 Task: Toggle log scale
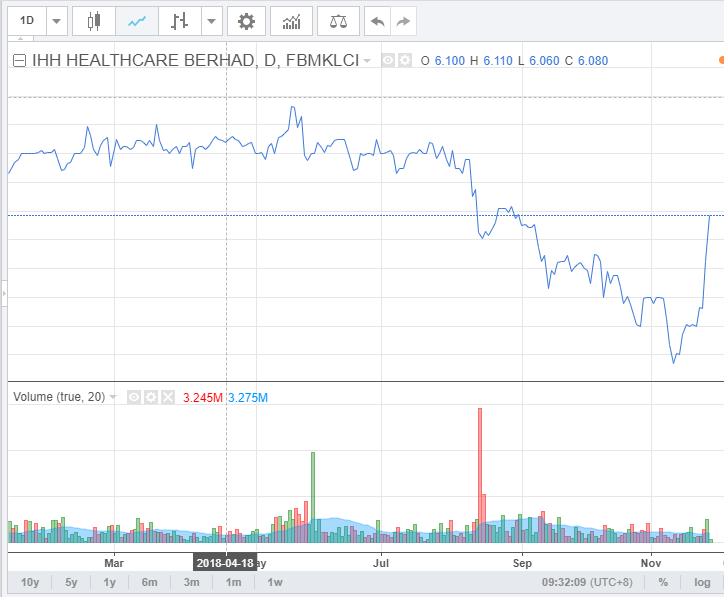click(x=702, y=582)
